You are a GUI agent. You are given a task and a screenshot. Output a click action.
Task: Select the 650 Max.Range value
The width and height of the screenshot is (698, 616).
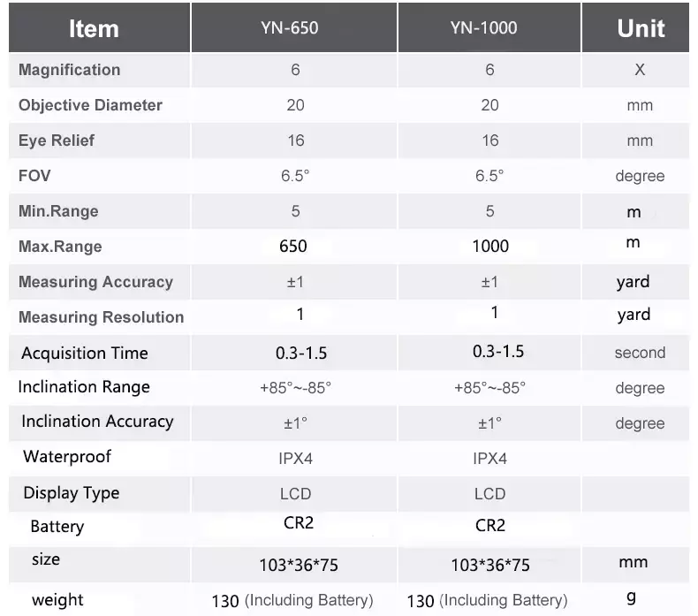point(293,247)
